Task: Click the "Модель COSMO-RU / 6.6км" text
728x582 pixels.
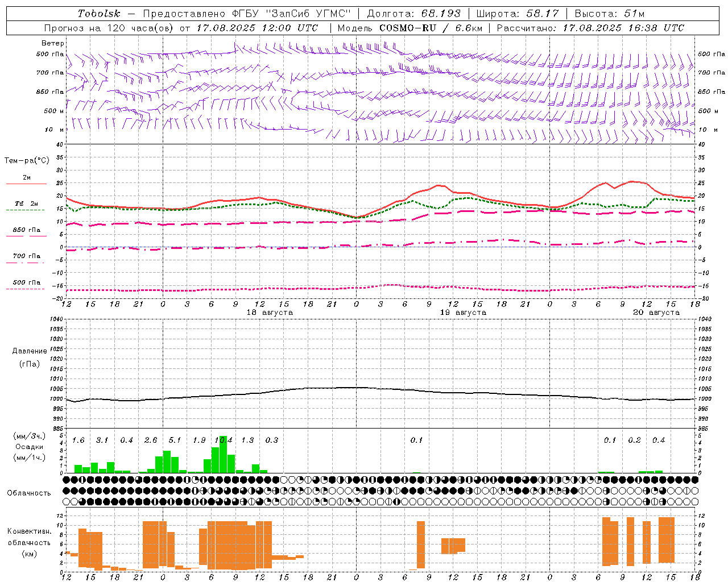Action: coord(409,28)
